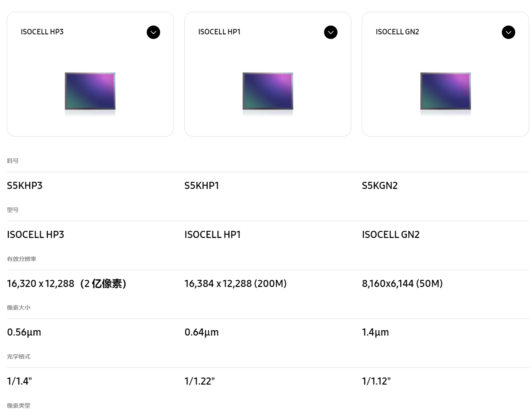Viewport: 532px width, 416px height.
Task: Click the 0.56μm pixel size value
Action: [x=24, y=333]
